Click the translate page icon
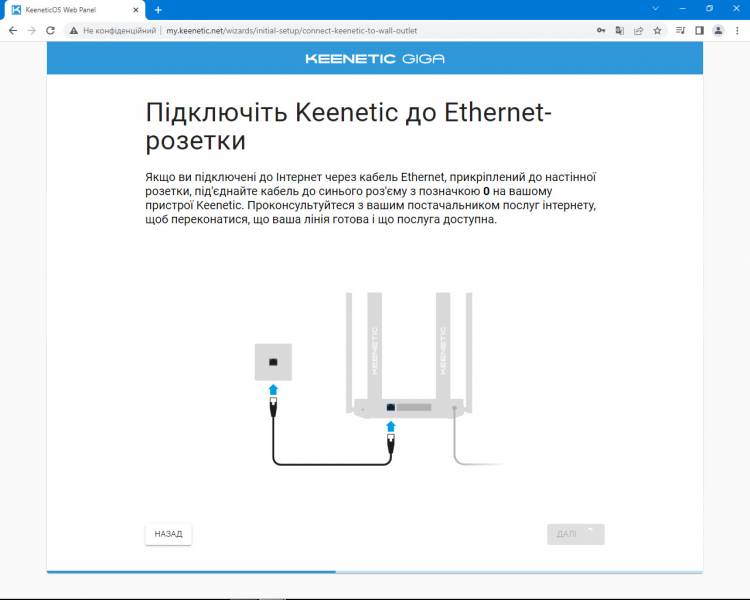The image size is (750, 600). (x=619, y=31)
